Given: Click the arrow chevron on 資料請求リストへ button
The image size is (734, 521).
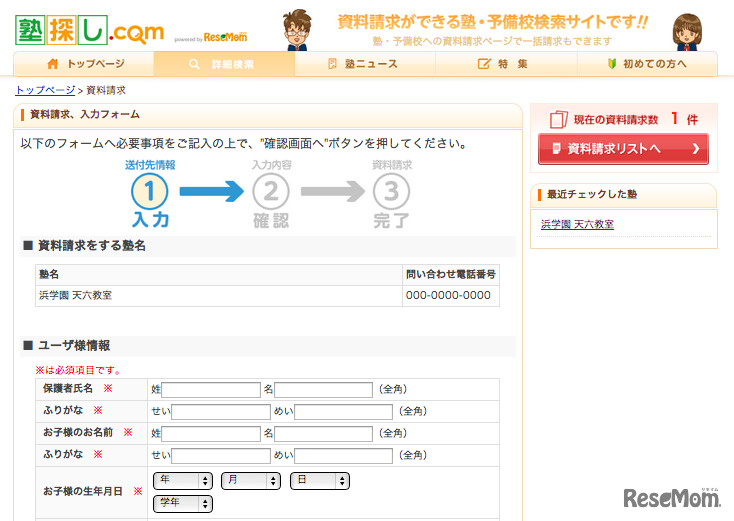Looking at the screenshot, I should 696,149.
